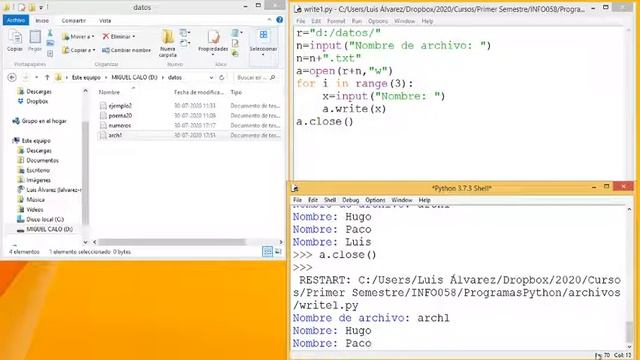This screenshot has height=360, width=640.
Task: Click the blue help question mark icon
Action: (280, 20)
